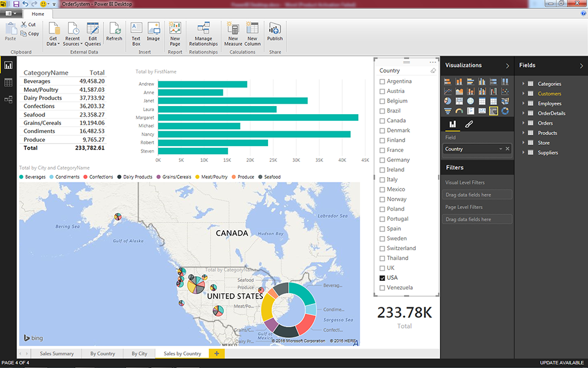Switch to Report view in left sidebar
Viewport: 588px width, 368px height.
point(8,65)
